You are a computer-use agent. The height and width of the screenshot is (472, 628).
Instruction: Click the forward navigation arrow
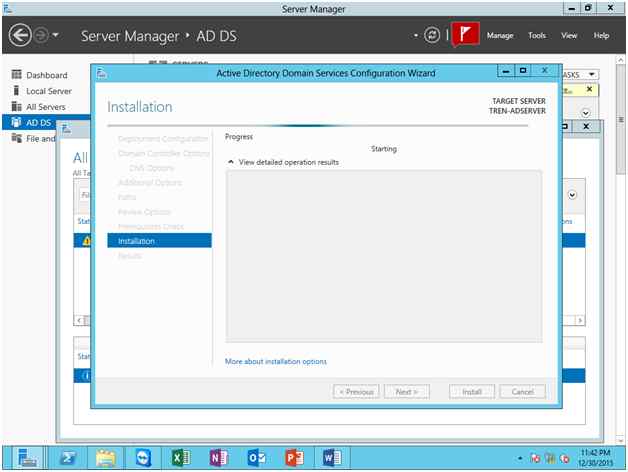click(x=40, y=35)
